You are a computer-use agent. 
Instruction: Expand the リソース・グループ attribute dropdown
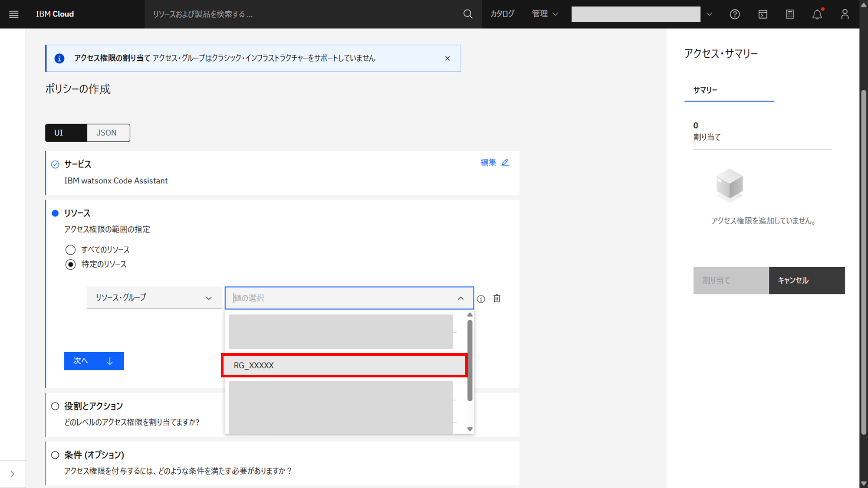(x=154, y=298)
